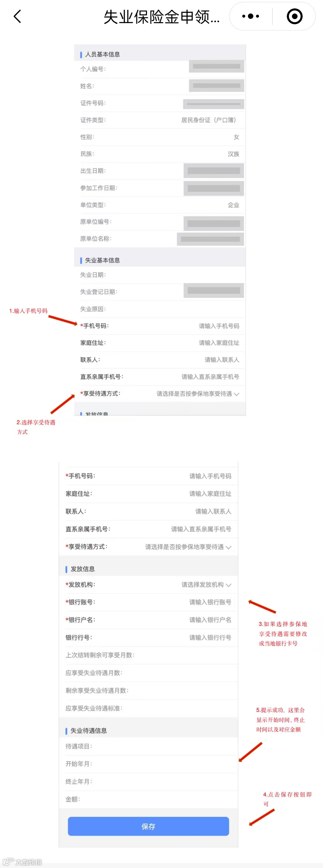323x868 pixels.
Task: Focus the 银行账号 input field
Action: pos(210,602)
